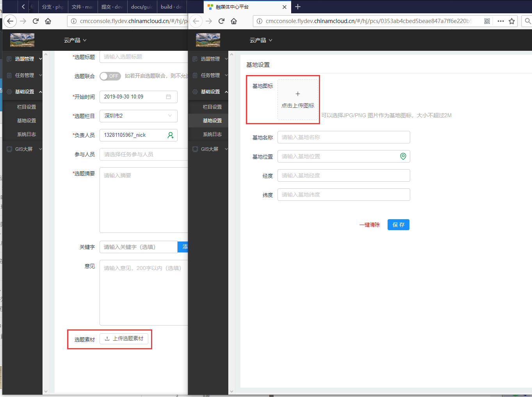The height and width of the screenshot is (397, 532).
Task: Focus the 经度 input field
Action: [344, 175]
